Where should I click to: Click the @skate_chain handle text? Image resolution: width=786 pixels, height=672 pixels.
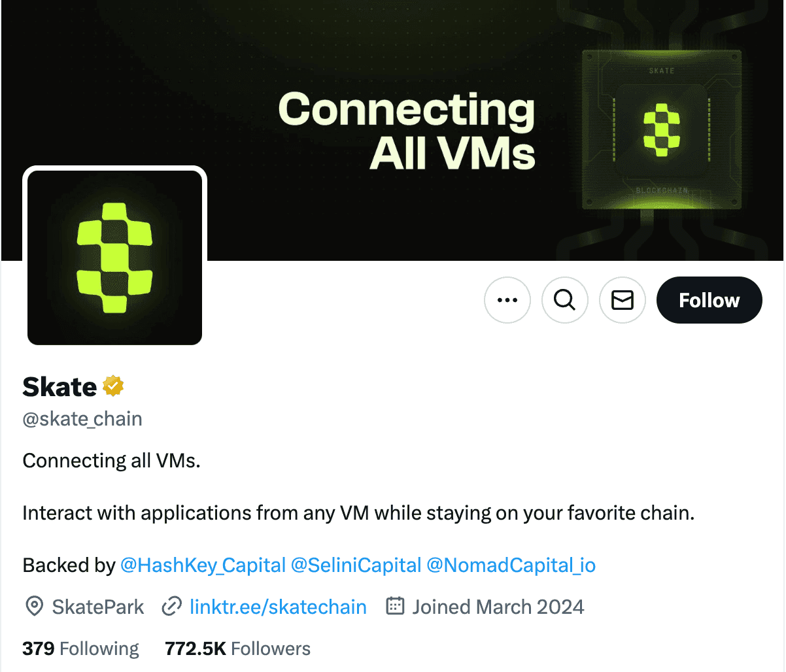[82, 418]
